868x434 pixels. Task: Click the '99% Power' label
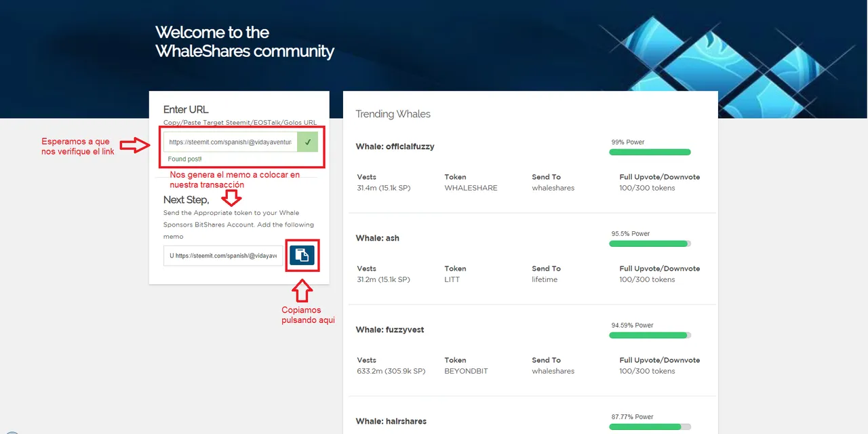(628, 142)
